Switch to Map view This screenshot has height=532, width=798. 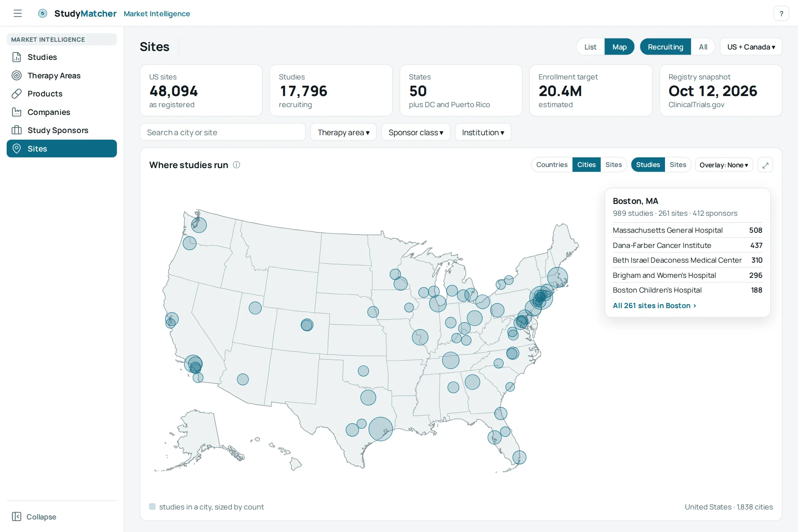point(620,47)
